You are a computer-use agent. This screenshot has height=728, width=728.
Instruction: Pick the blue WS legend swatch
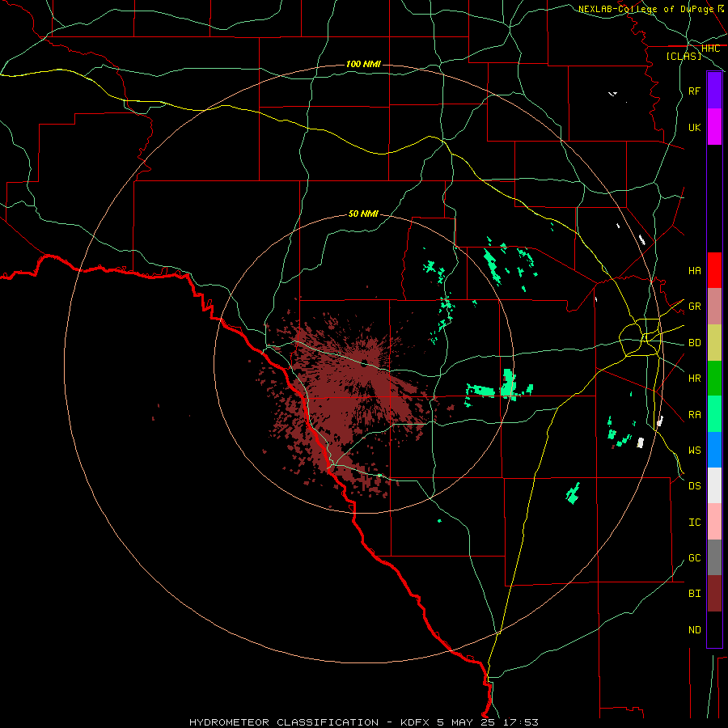[x=714, y=450]
